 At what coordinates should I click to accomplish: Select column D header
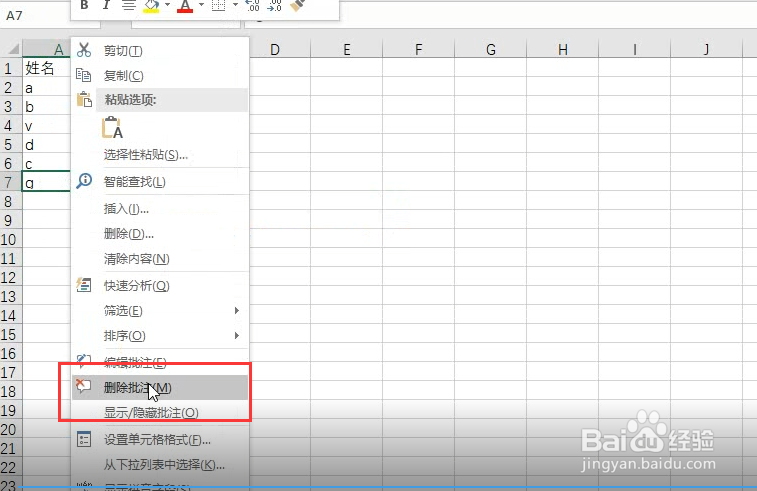tap(280, 49)
